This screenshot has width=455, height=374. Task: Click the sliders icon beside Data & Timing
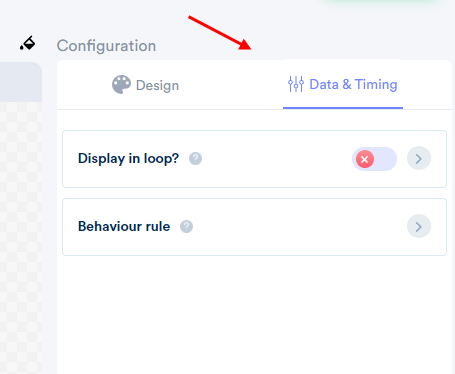[296, 84]
